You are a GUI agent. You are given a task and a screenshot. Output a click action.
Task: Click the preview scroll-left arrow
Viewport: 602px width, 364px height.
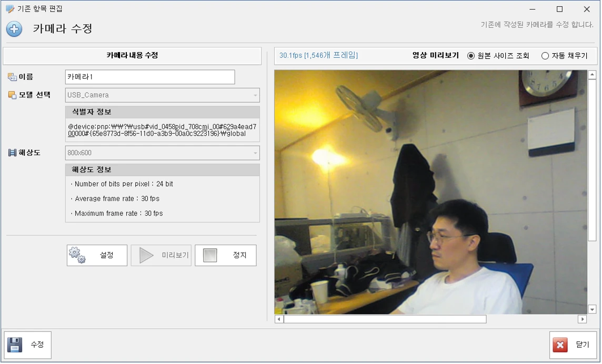click(x=279, y=319)
